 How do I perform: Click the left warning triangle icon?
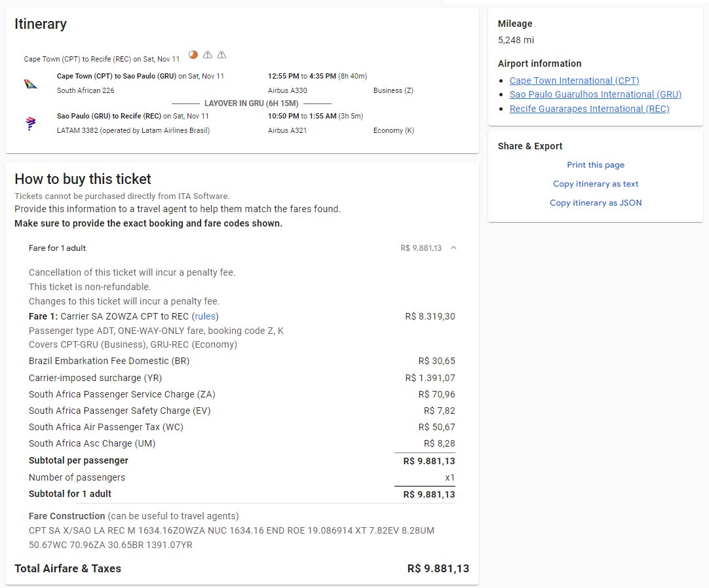click(x=208, y=55)
